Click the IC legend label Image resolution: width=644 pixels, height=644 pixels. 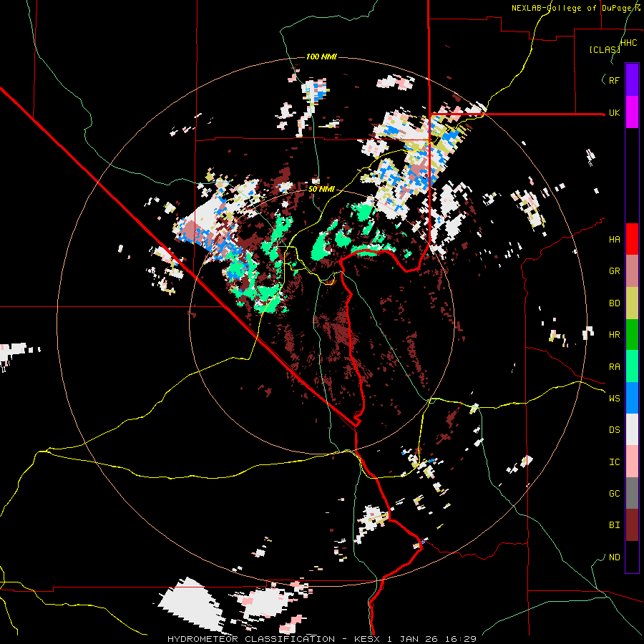tap(615, 462)
